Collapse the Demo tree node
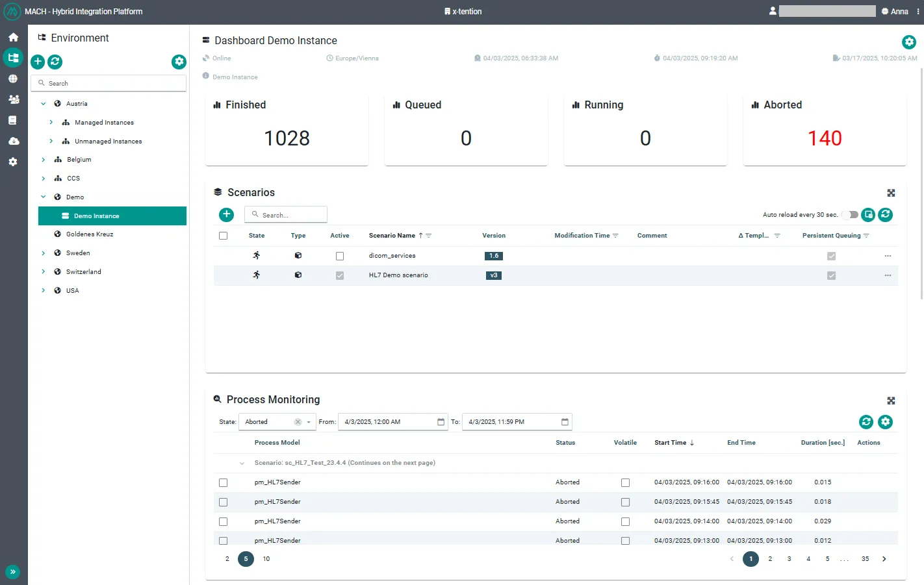924x585 pixels. pos(44,197)
